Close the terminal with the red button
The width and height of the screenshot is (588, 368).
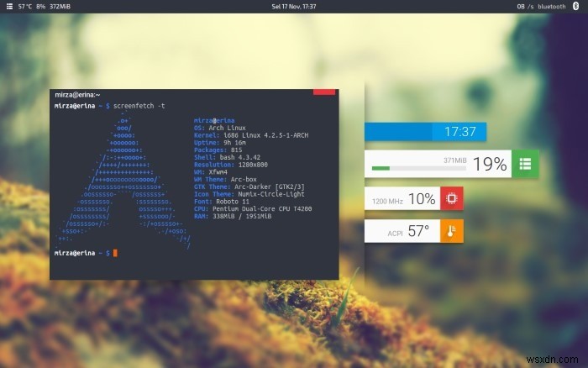[324, 92]
